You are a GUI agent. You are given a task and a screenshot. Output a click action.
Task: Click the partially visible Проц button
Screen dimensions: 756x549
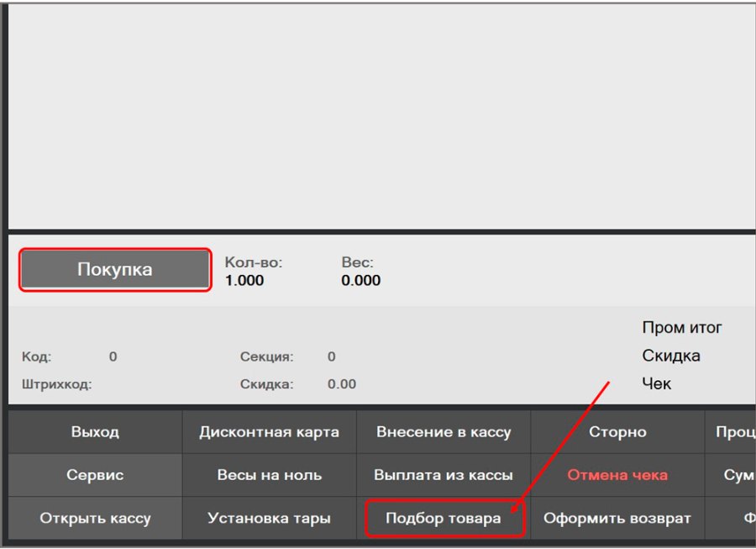pos(731,432)
